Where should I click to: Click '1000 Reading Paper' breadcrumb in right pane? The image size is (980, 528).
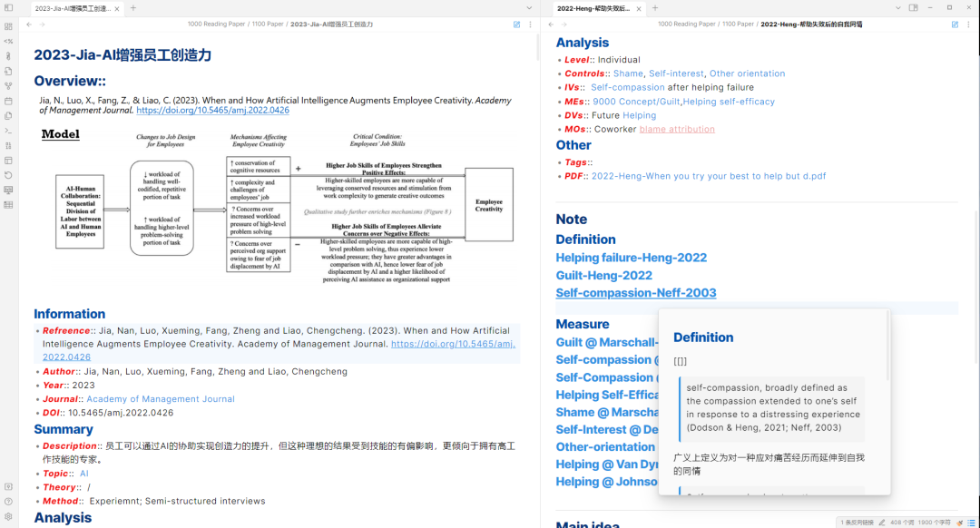(686, 24)
